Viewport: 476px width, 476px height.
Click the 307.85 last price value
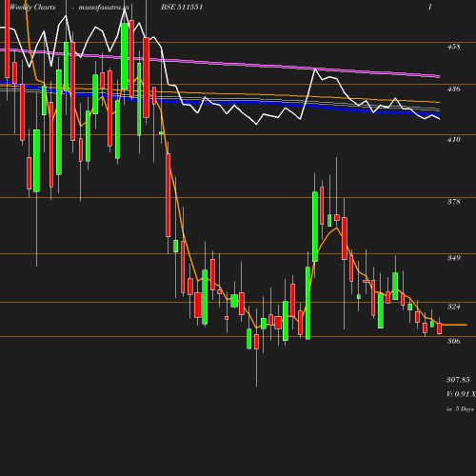(x=458, y=380)
